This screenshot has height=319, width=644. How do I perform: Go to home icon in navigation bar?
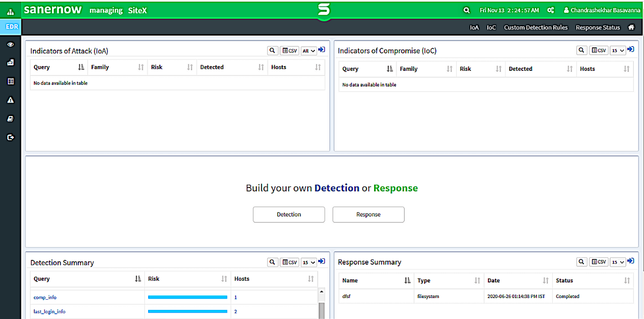click(x=632, y=27)
